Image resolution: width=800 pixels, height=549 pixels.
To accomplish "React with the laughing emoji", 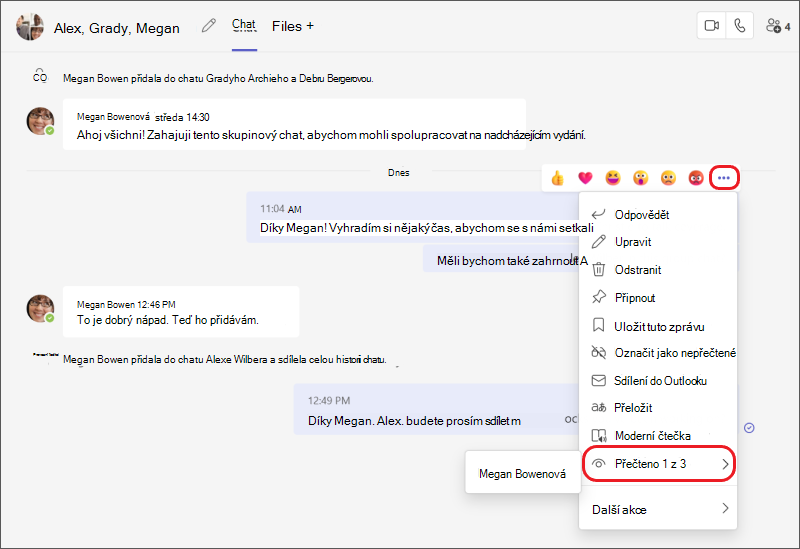I will pyautogui.click(x=613, y=178).
